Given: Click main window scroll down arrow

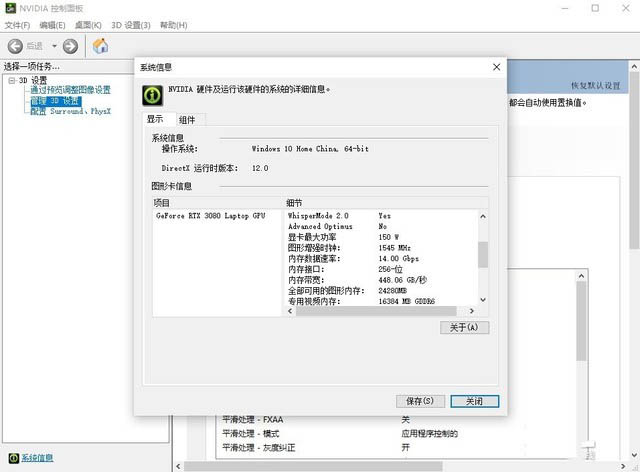Looking at the screenshot, I should coord(634,455).
